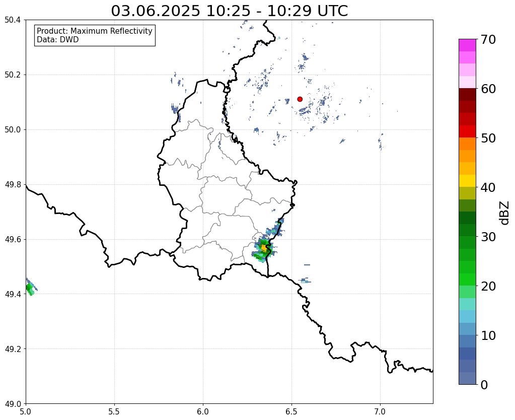This screenshot has width=515, height=420.
Task: Click the y-axis label 49.0
Action: click(x=13, y=404)
